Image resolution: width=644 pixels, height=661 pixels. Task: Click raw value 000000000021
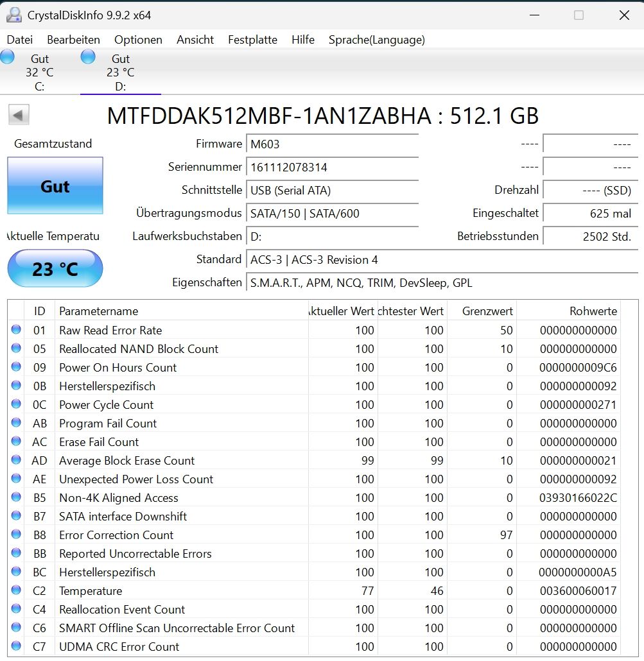click(x=579, y=461)
